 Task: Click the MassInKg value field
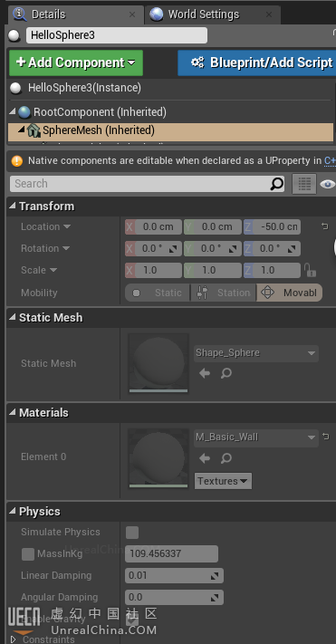coord(171,554)
